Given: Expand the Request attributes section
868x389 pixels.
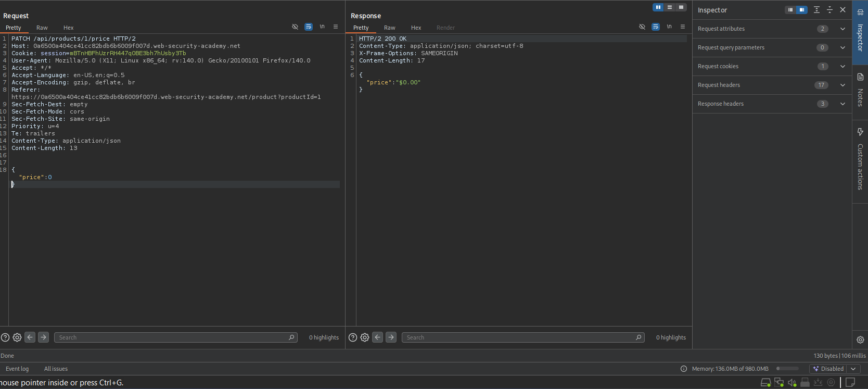Looking at the screenshot, I should click(843, 29).
